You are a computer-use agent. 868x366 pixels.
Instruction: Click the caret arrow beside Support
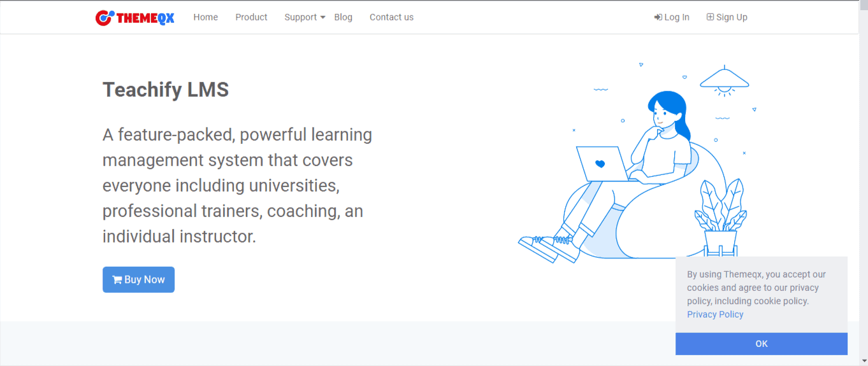[322, 18]
